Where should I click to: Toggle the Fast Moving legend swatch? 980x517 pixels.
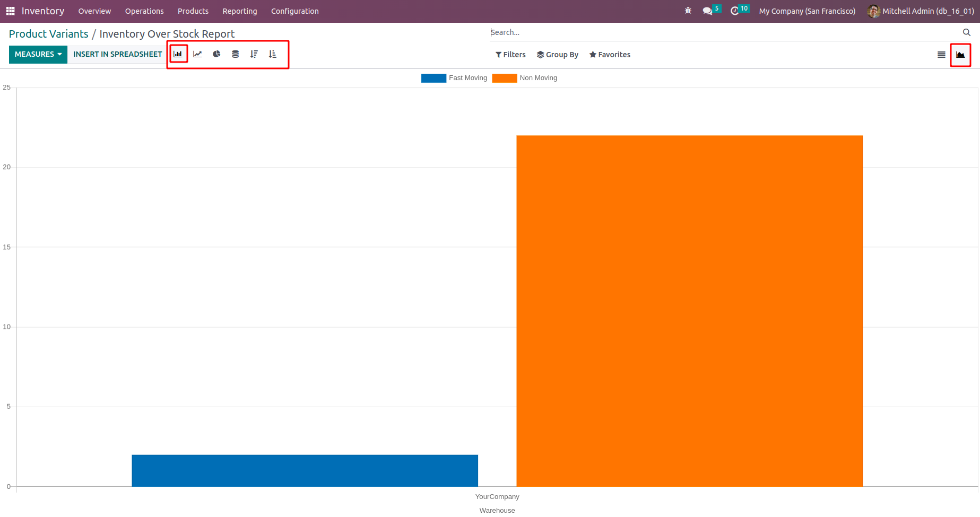[x=433, y=78]
